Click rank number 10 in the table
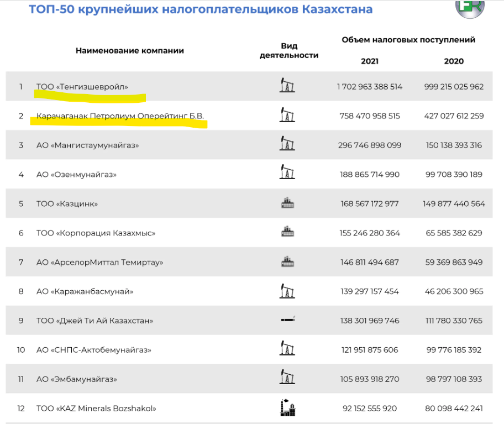Screen dimensions: 504x424 [x=21, y=350]
